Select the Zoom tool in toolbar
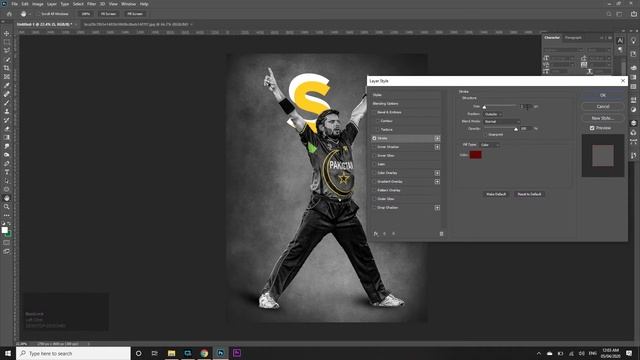This screenshot has width=640, height=360. tap(7, 207)
